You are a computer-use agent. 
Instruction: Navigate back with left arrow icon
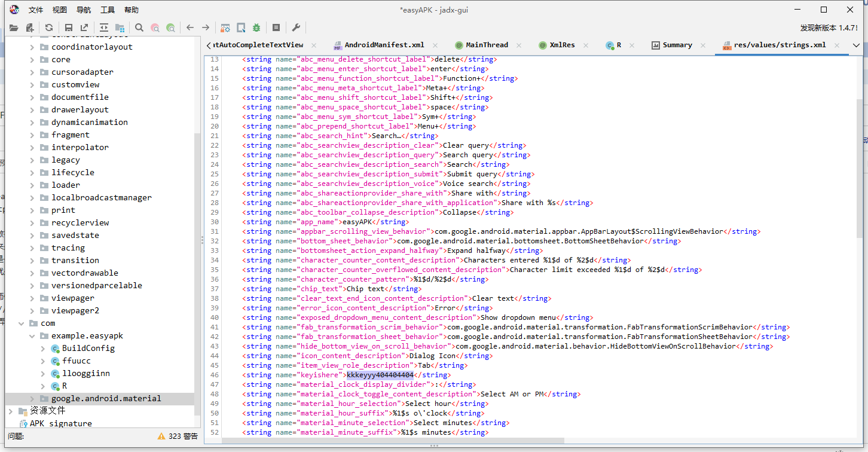pos(190,28)
